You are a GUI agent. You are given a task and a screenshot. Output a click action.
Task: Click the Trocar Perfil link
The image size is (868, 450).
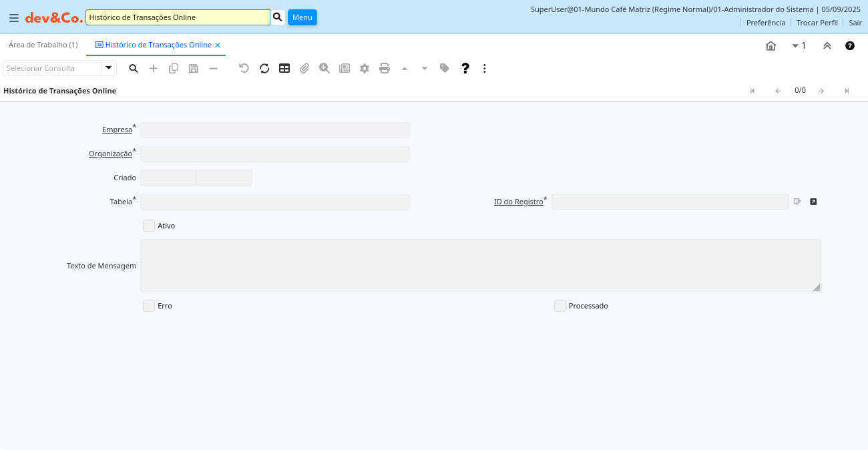pos(817,23)
